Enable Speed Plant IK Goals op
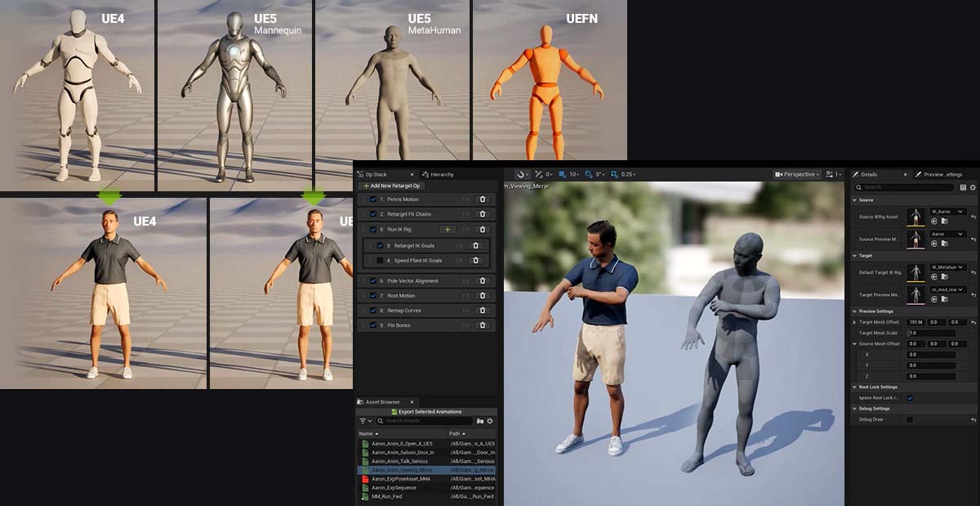 380,260
